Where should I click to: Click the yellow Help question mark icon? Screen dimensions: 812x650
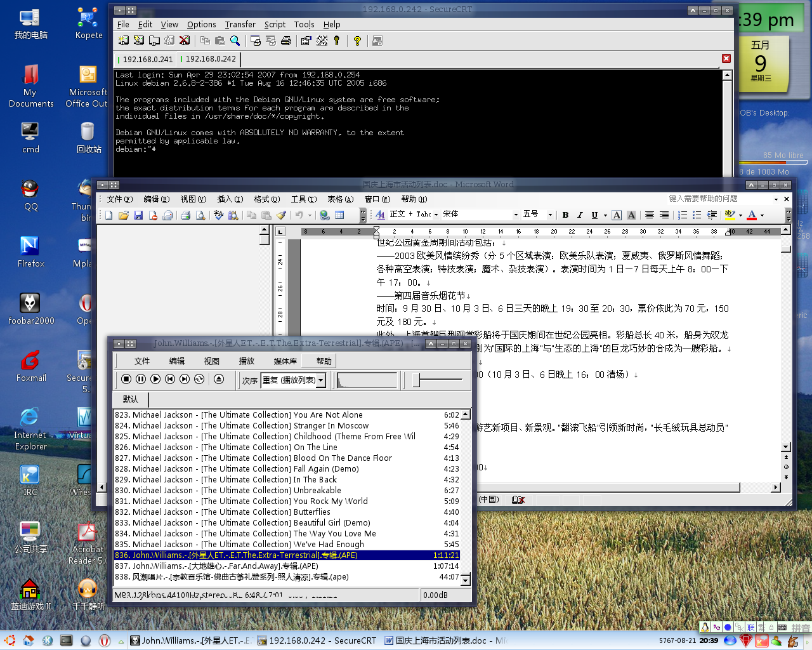click(x=357, y=41)
